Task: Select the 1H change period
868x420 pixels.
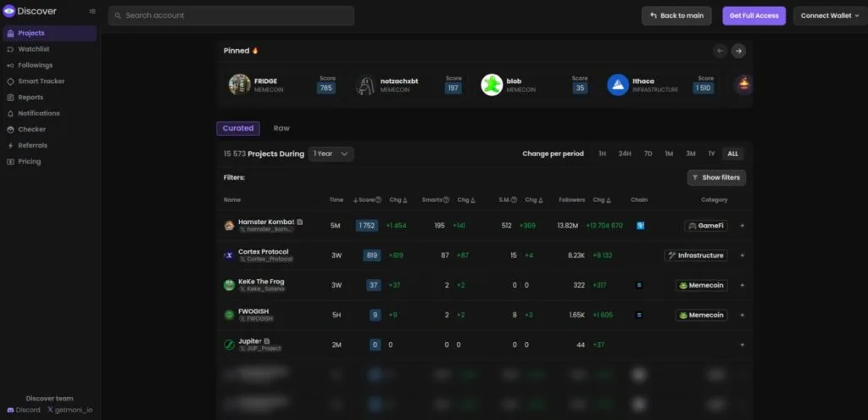Action: click(x=603, y=154)
